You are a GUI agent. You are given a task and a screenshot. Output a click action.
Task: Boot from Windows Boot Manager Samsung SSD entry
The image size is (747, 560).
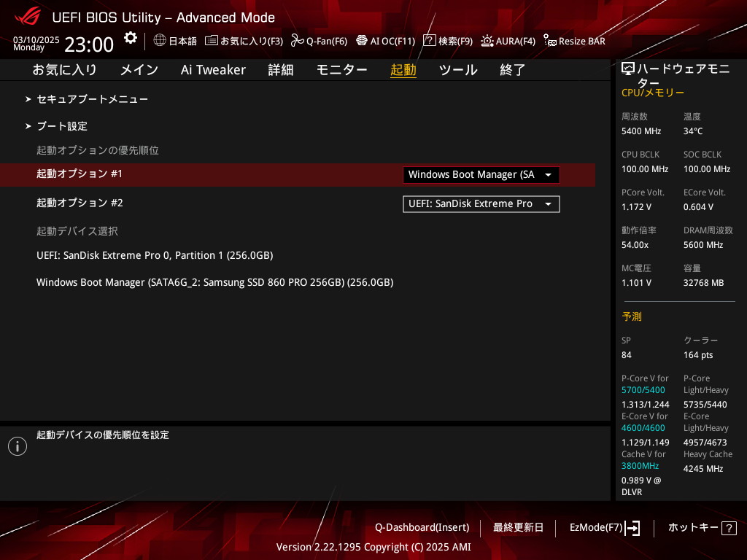point(215,282)
